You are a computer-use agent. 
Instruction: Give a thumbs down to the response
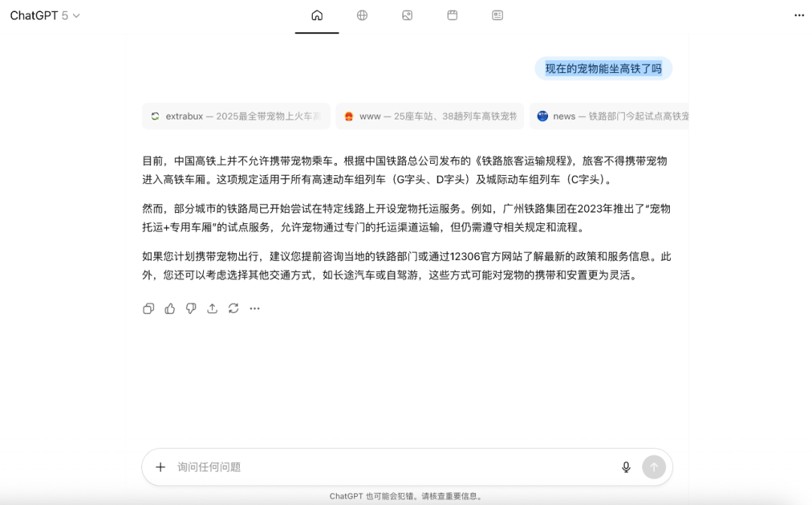tap(190, 308)
